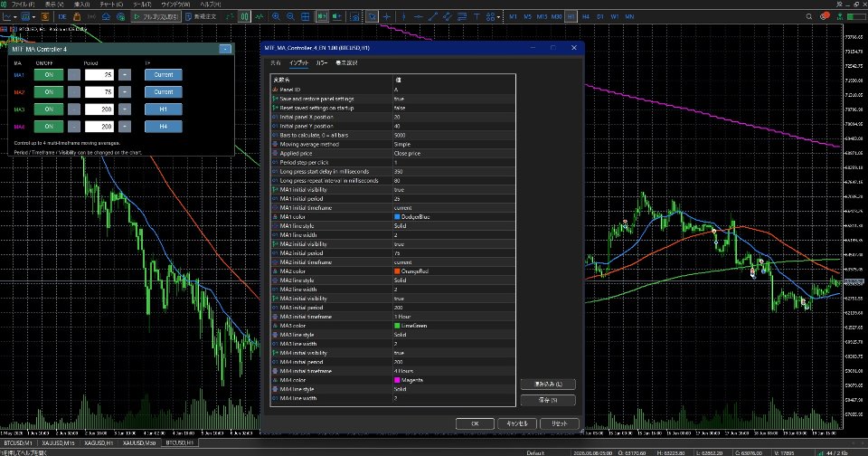This screenshot has height=456, width=868.
Task: Open the chart type dropdown arrow in toolbar
Action: click(15, 17)
